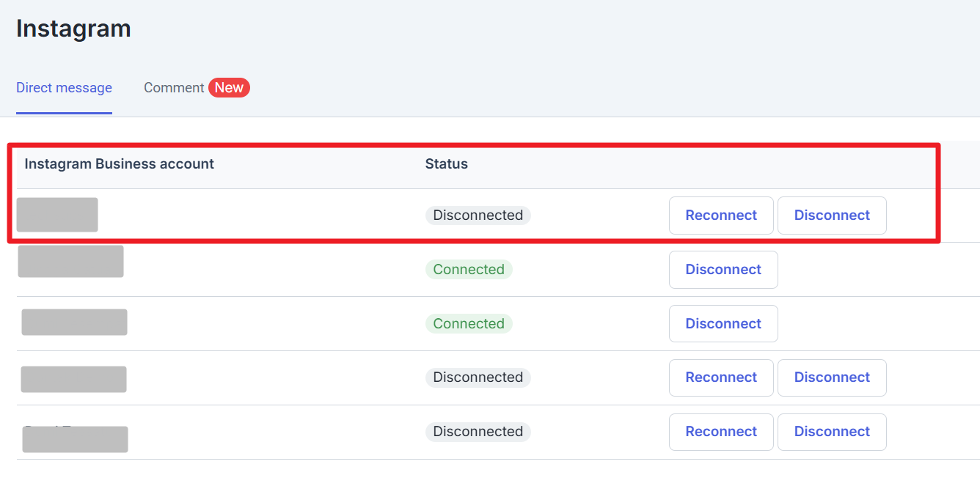Viewport: 980px width, 497px height.
Task: Disconnect the last account in the list
Action: [832, 432]
